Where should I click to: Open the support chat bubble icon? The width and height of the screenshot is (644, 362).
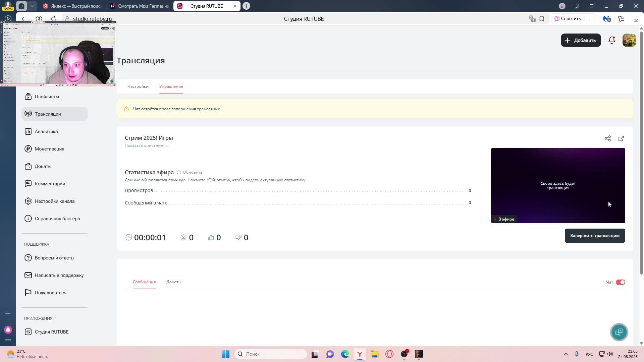[619, 332]
